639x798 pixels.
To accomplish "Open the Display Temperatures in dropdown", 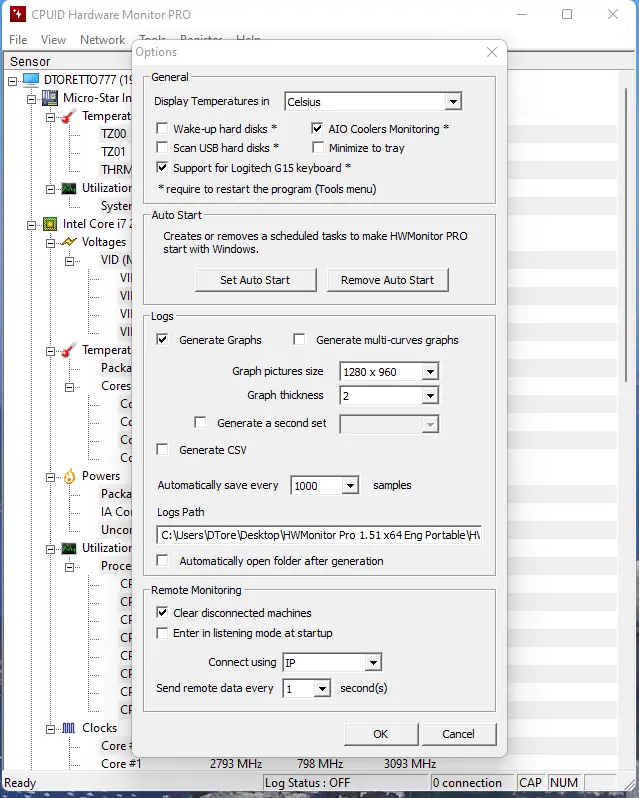I will [x=452, y=102].
